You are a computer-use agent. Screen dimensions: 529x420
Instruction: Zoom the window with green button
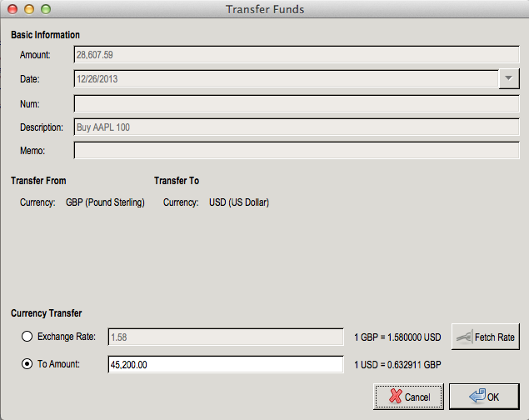46,9
